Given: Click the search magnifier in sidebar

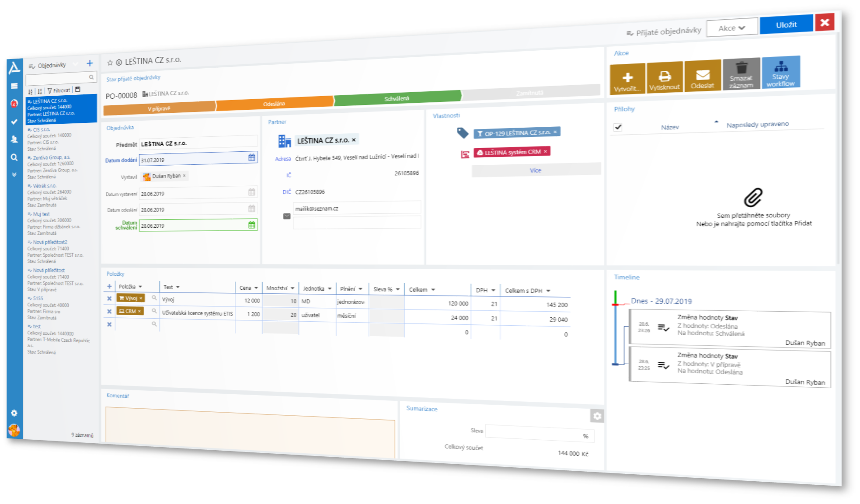Looking at the screenshot, I should click(x=14, y=157).
